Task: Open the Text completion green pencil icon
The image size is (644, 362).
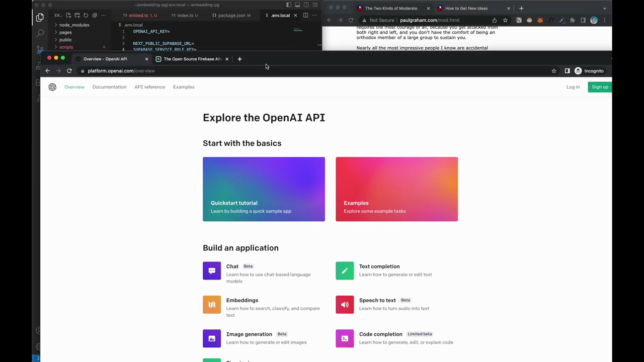Action: coord(345,270)
